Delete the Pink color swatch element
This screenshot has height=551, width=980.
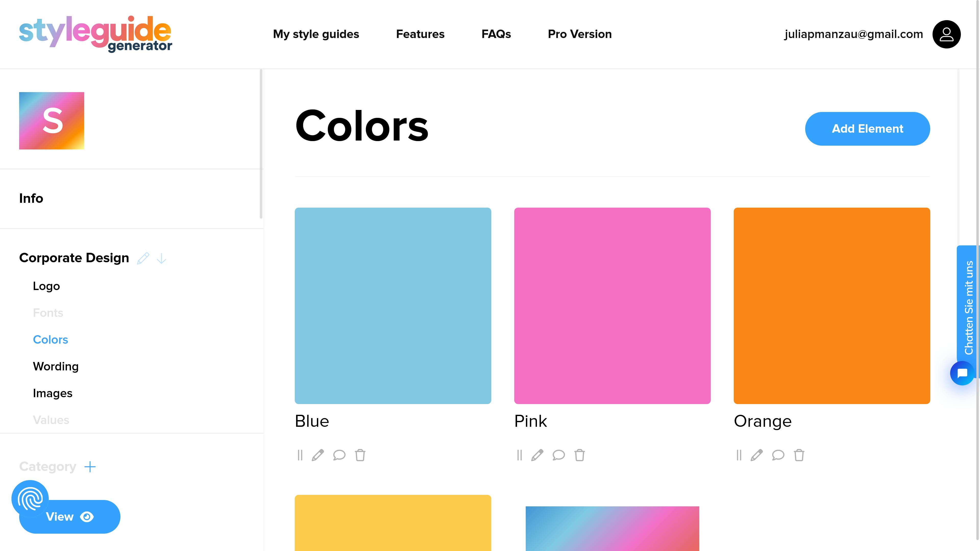point(579,455)
